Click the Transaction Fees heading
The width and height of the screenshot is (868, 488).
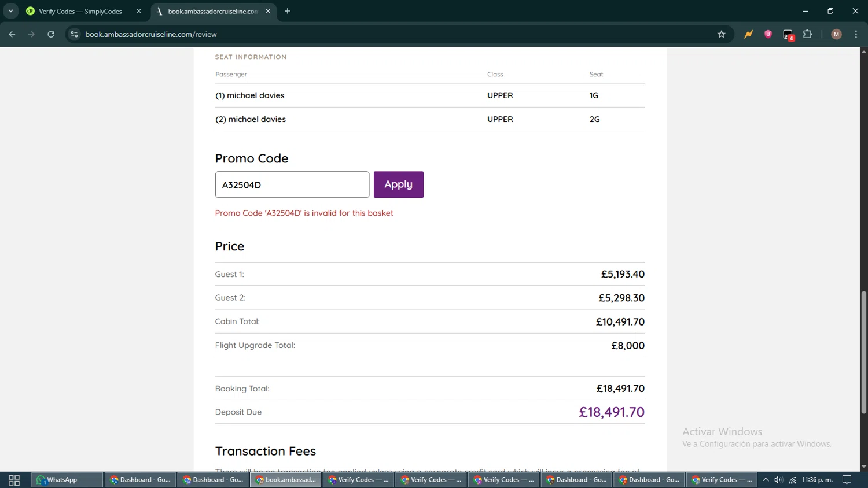pos(266,451)
